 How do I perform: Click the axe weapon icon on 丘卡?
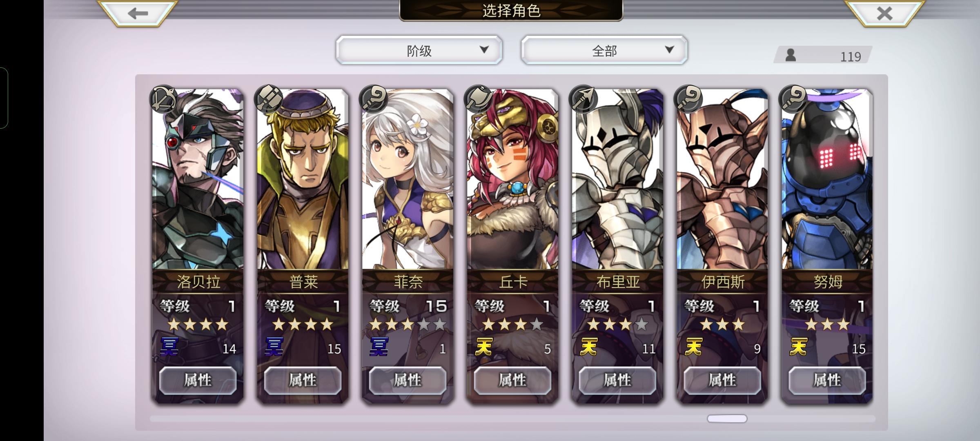tap(478, 99)
